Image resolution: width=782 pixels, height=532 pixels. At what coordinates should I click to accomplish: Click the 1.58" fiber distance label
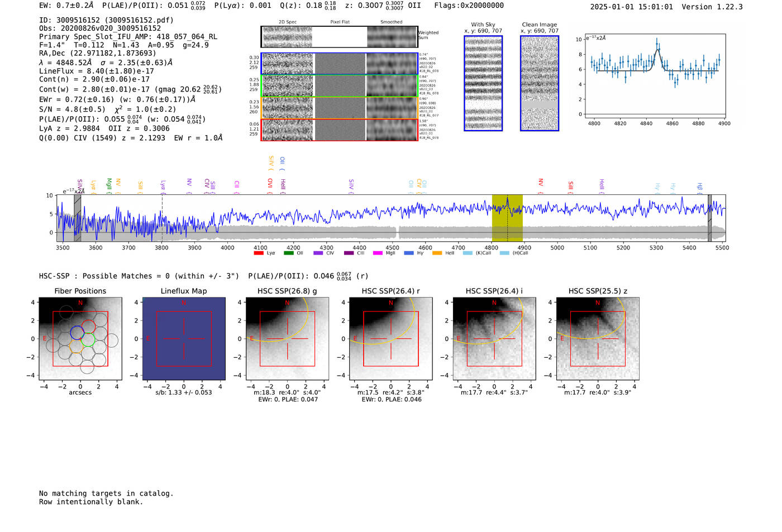click(x=423, y=121)
